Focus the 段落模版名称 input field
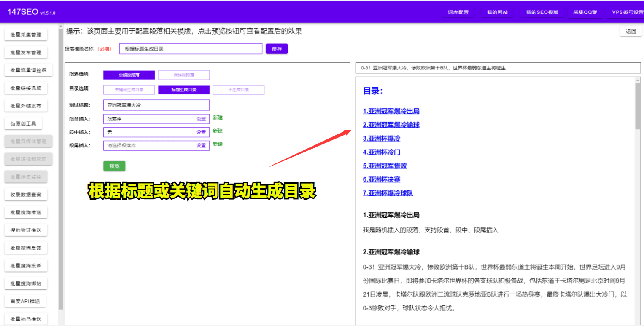 pos(191,49)
